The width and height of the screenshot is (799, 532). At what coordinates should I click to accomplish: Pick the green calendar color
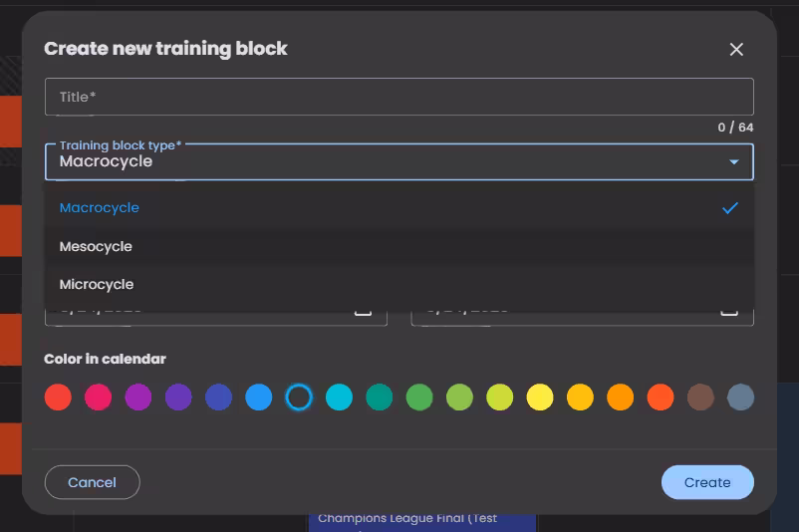pyautogui.click(x=419, y=398)
